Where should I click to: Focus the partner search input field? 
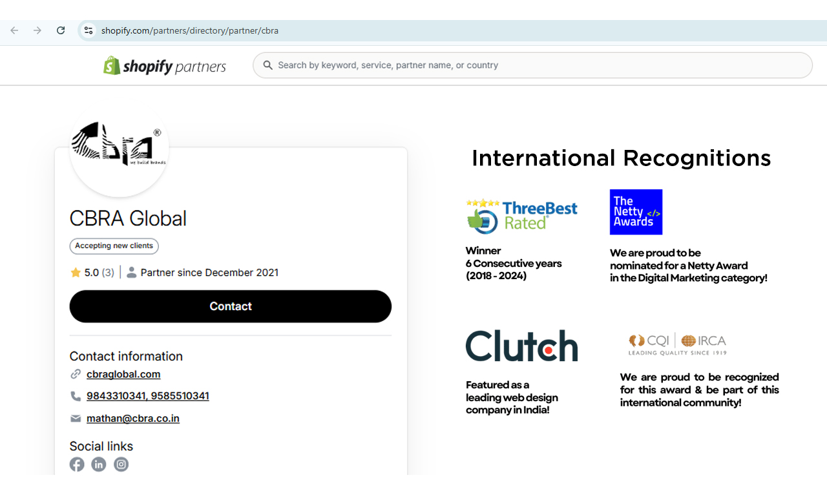[x=536, y=65]
